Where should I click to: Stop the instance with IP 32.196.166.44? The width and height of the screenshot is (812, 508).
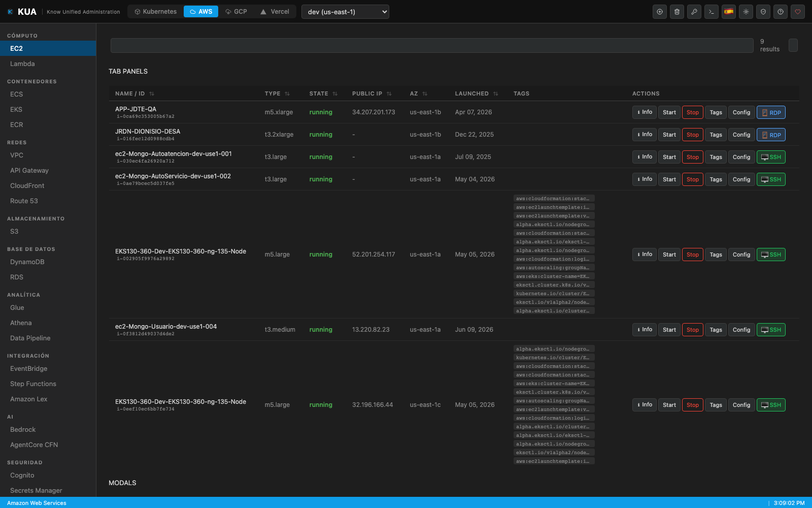point(693,405)
